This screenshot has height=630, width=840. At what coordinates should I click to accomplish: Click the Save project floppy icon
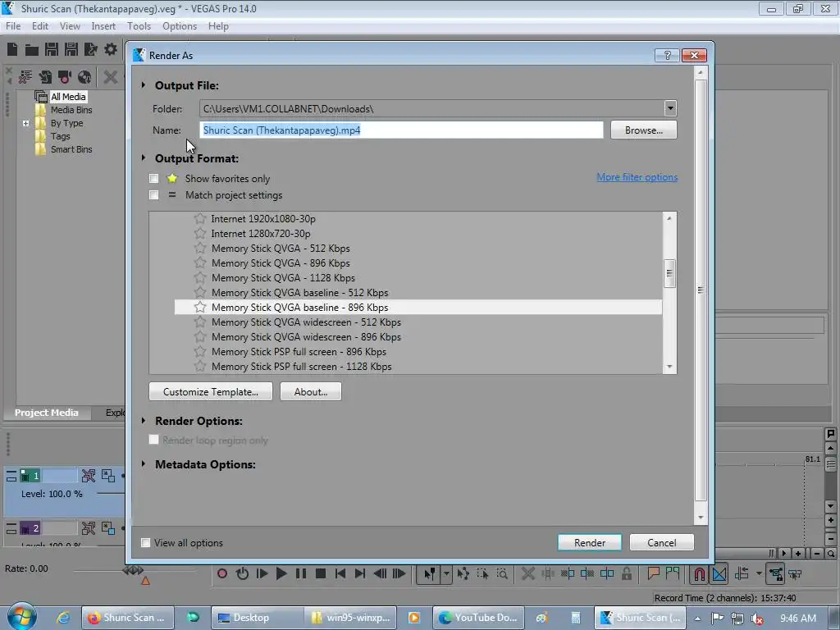point(52,50)
